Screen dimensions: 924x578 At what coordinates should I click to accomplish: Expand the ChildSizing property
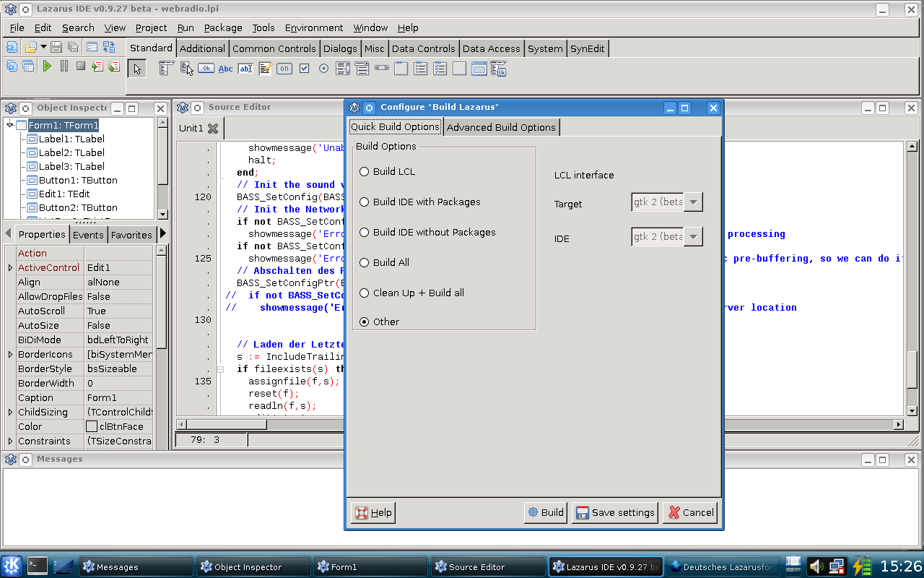click(x=10, y=413)
